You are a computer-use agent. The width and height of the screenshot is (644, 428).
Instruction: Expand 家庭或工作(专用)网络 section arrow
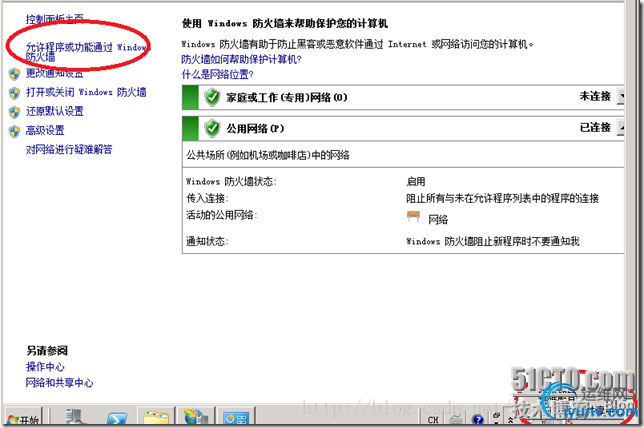coord(621,97)
